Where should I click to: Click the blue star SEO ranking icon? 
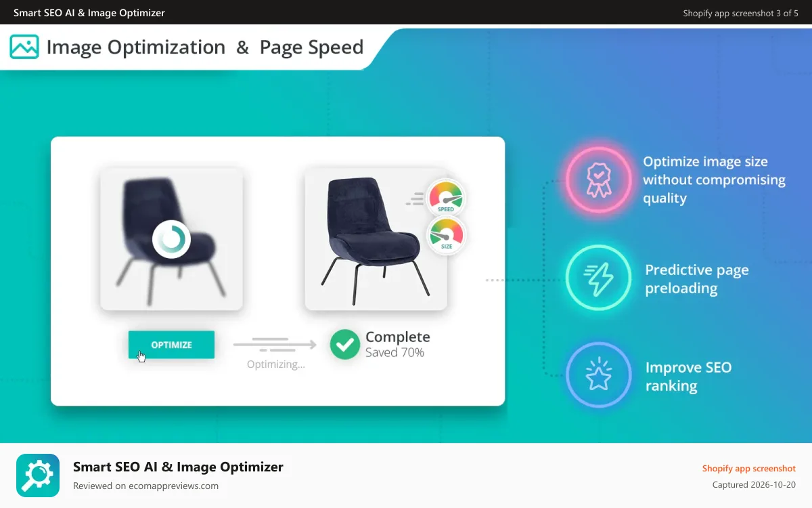point(597,375)
